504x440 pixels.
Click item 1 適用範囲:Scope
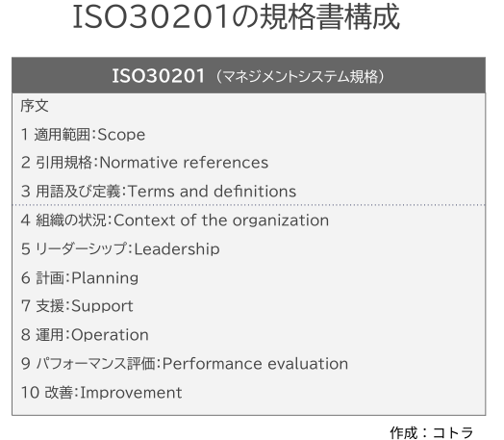(83, 135)
